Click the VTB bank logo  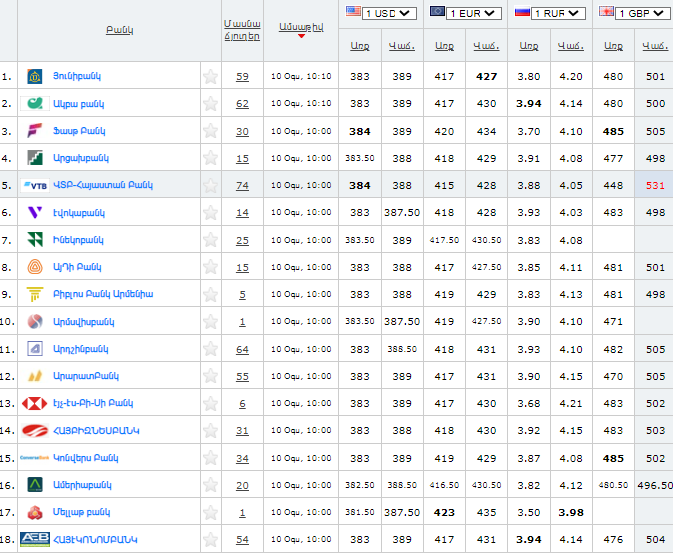pos(35,185)
